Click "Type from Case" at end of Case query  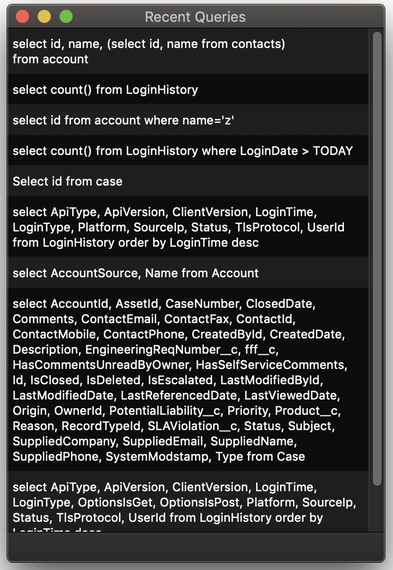pos(260,456)
